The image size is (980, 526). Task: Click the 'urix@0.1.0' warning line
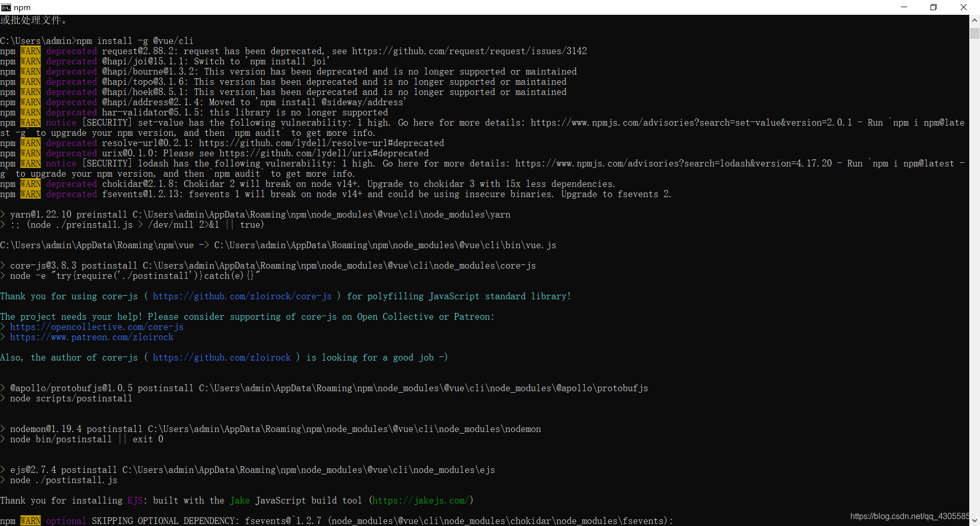tap(214, 153)
